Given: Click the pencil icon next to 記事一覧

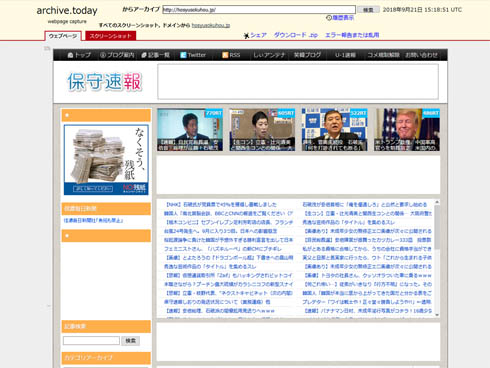Looking at the screenshot, I should [x=144, y=55].
